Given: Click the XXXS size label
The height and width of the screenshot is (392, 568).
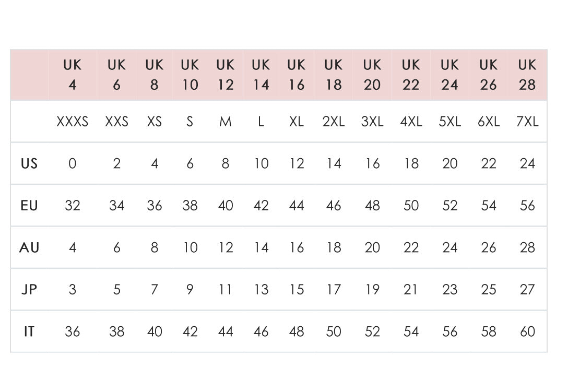Looking at the screenshot, I should [x=73, y=122].
